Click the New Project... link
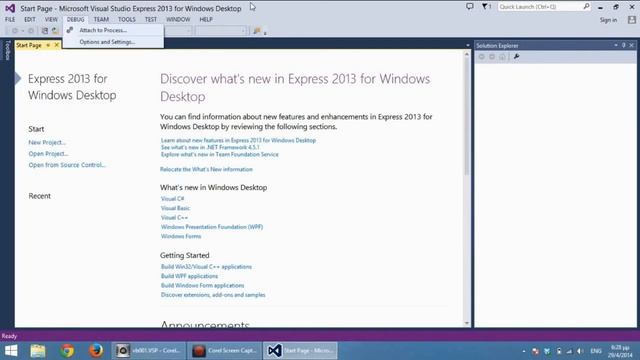This screenshot has height=360, width=640. [x=47, y=142]
